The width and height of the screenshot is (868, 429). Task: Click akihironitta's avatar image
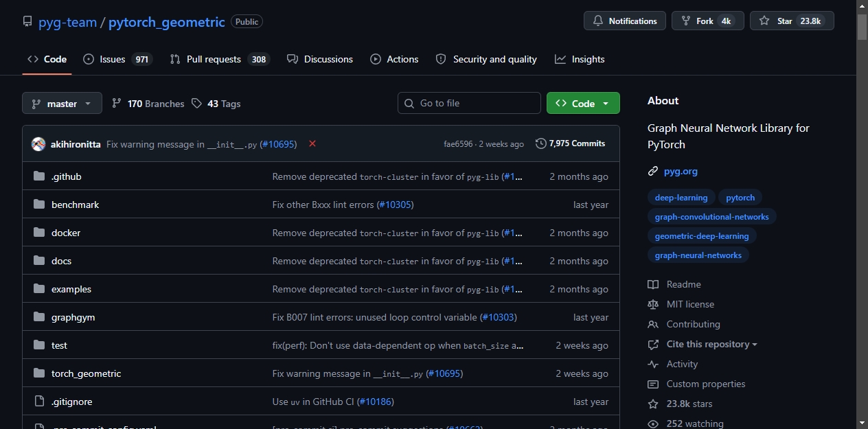tap(38, 144)
